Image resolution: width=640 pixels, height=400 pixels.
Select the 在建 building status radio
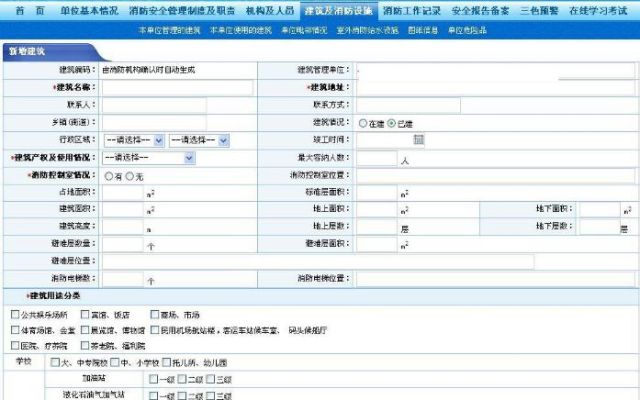tap(363, 123)
